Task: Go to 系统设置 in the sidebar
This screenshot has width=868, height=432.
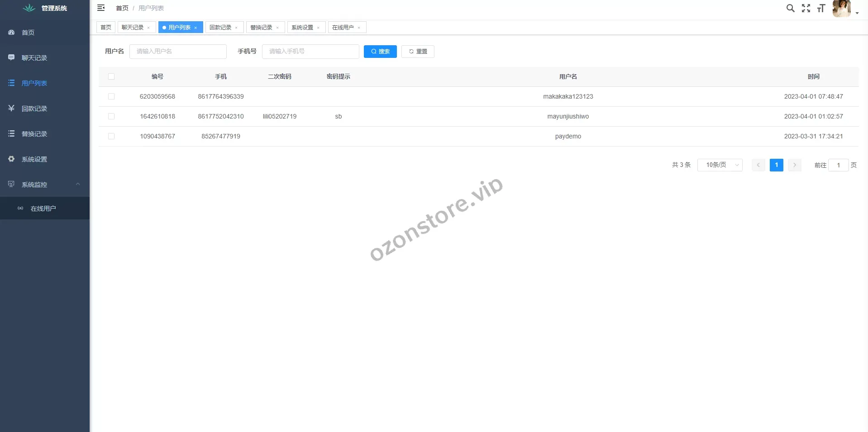Action: coord(34,159)
